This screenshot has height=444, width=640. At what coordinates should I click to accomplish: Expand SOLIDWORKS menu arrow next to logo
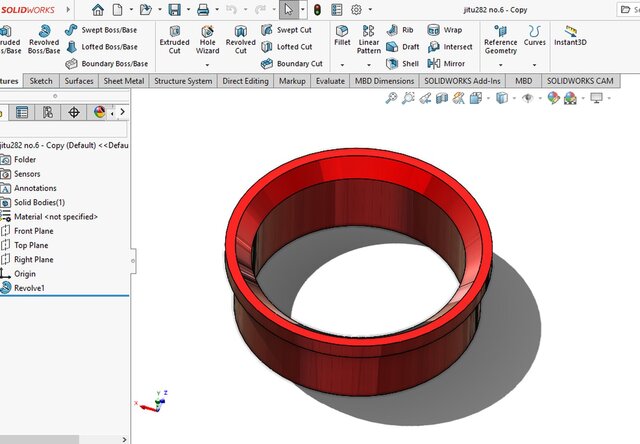coord(68,9)
